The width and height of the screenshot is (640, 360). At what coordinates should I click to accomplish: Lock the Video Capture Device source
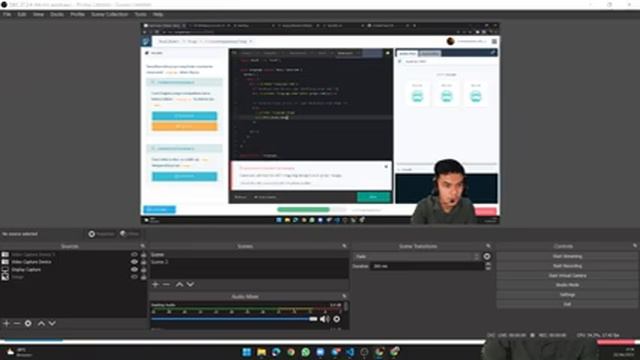[x=143, y=262]
